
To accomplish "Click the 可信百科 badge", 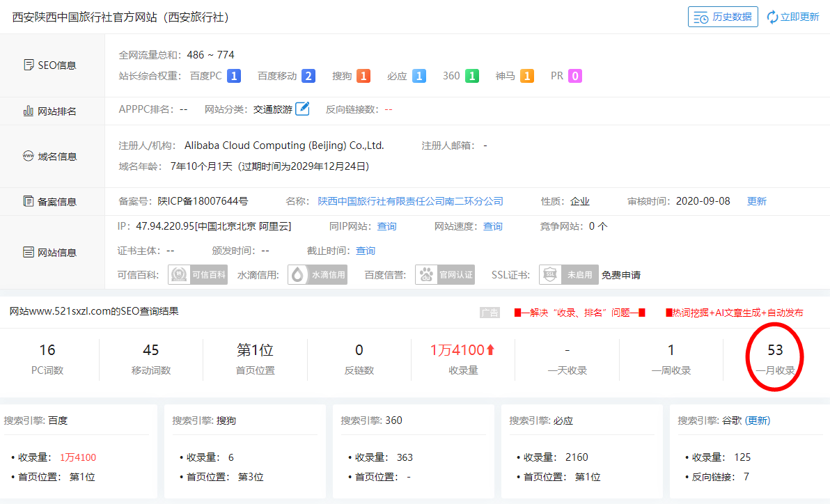I will (x=198, y=275).
